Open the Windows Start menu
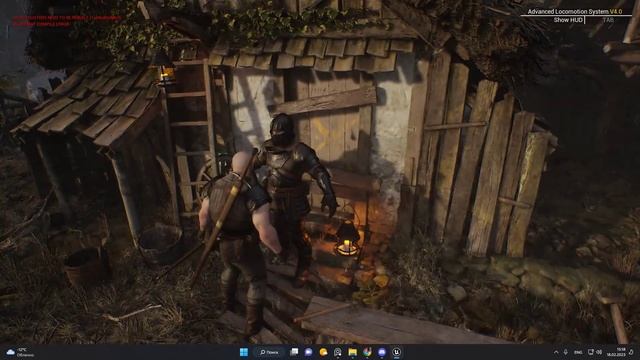Viewport: 640px width, 360px height. click(x=244, y=352)
